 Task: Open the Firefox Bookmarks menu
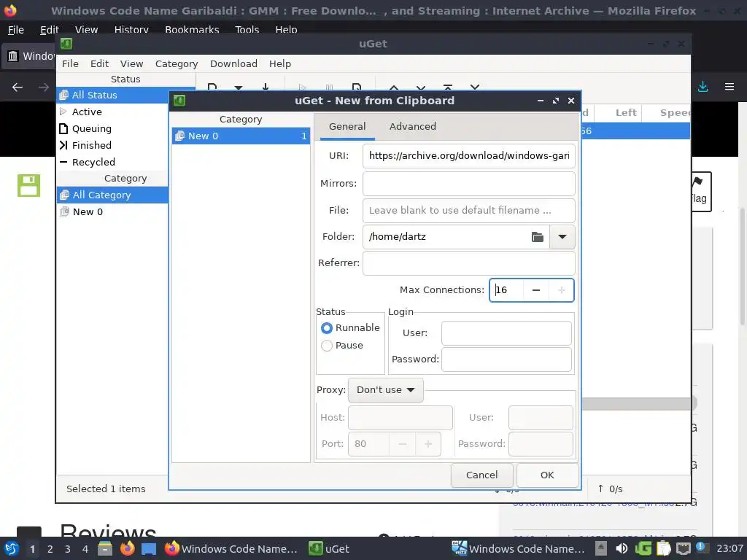[x=192, y=29]
